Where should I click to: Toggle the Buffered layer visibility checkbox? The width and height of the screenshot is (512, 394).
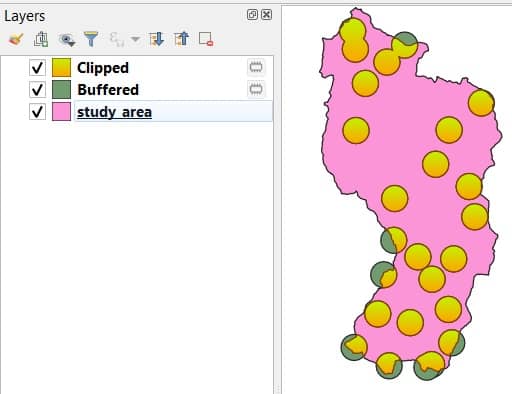37,89
